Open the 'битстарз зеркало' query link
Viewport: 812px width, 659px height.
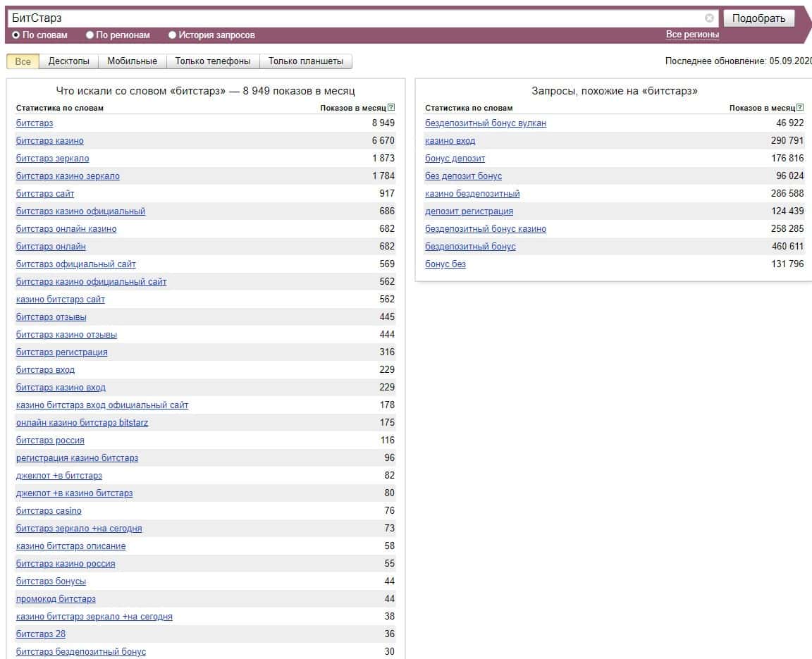52,159
